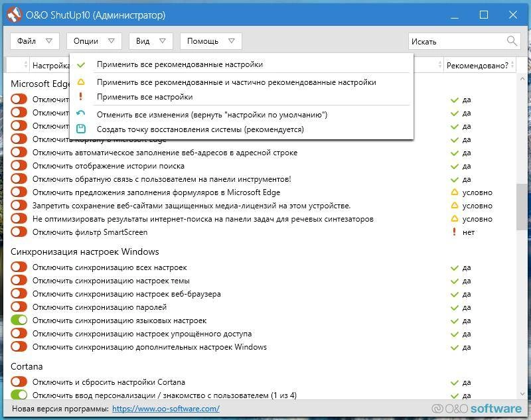The height and width of the screenshot is (420, 531).
Task: Open the Вид dropdown menu
Action: point(151,41)
